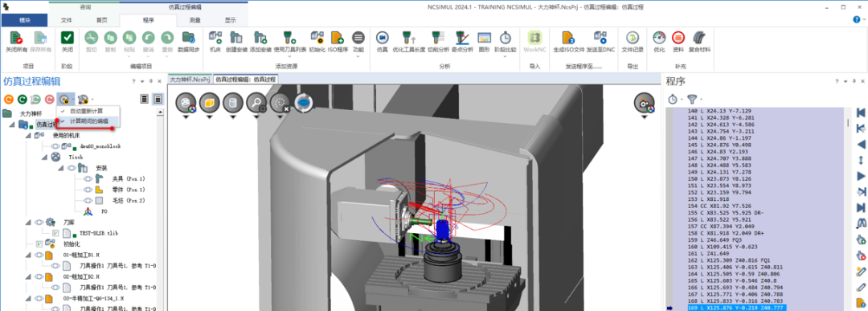Click the play-forward arrow in 程序 panel

(861, 176)
